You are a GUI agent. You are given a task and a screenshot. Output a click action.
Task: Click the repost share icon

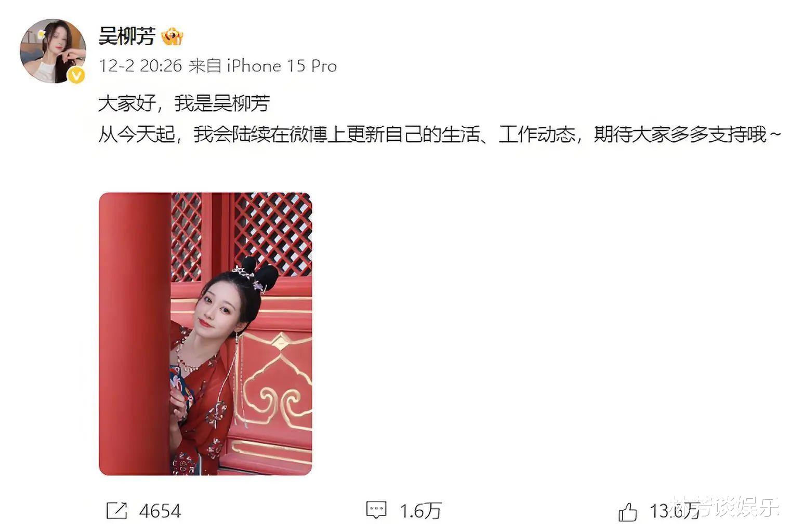coord(116,511)
